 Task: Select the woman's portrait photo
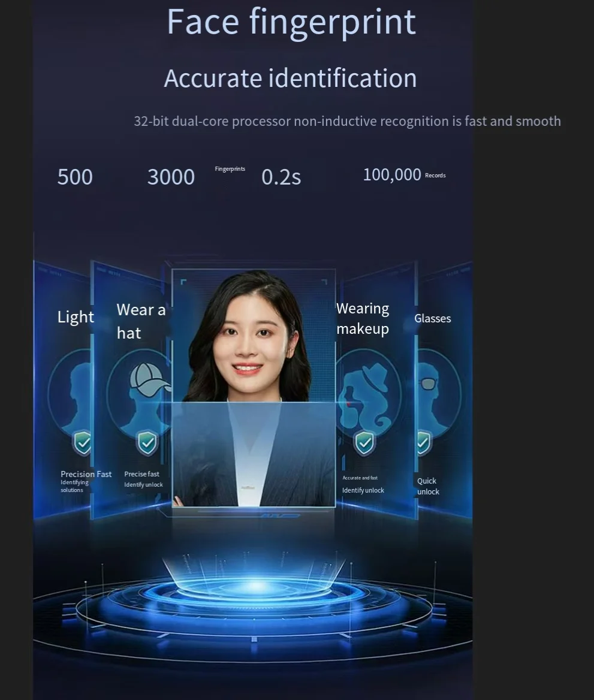253,388
